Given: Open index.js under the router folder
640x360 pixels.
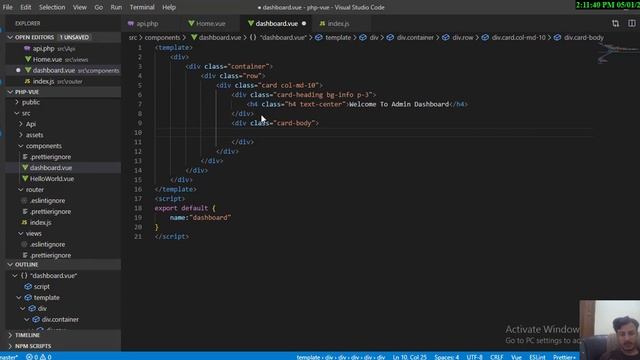Looking at the screenshot, I should (40, 222).
